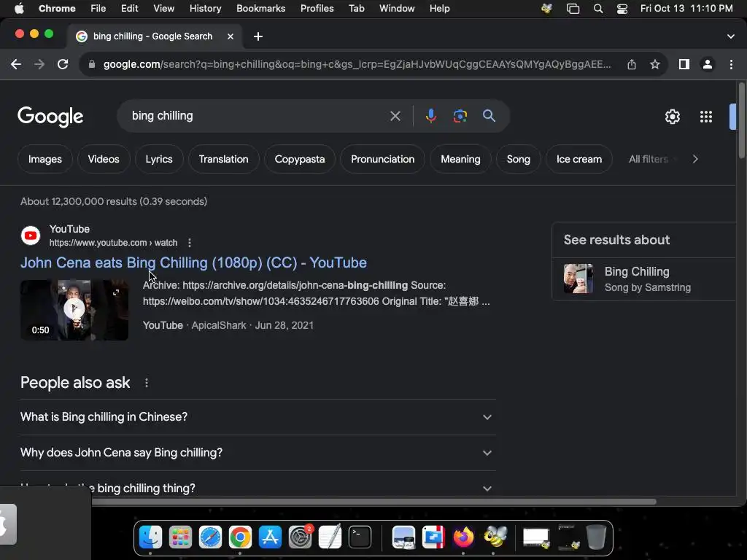Select the Meaning filter chip
The width and height of the screenshot is (747, 560).
460,159
